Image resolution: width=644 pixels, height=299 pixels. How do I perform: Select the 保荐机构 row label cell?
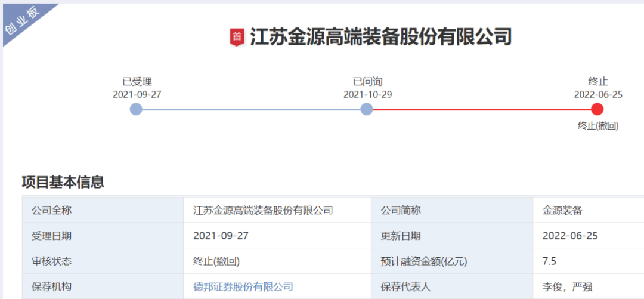[x=51, y=287]
